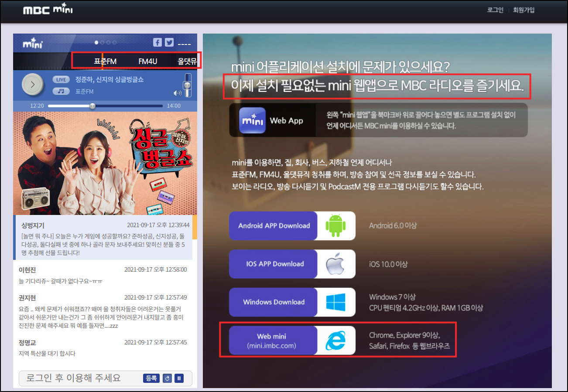Open Web mini (mini.imbc.com) button
Viewport: 568px width, 392px height.
[274, 340]
